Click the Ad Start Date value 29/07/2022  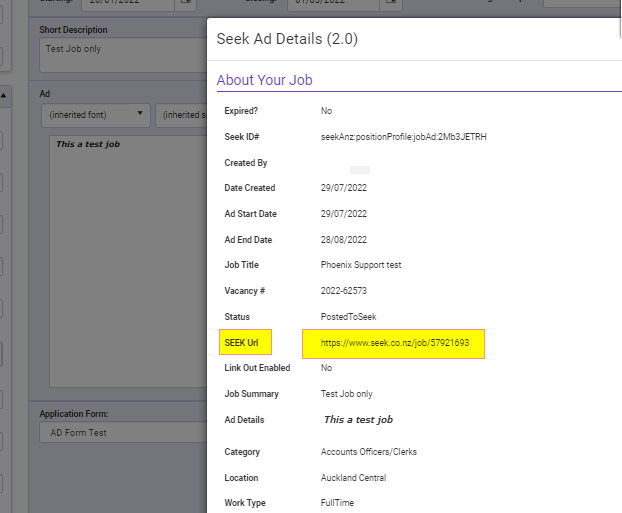pos(344,214)
